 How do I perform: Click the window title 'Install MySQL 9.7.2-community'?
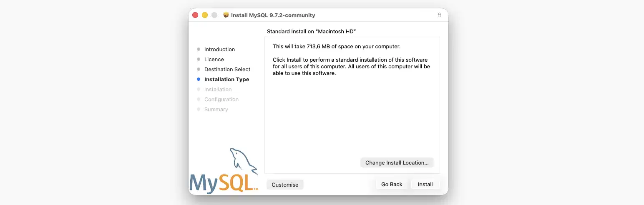pos(273,15)
